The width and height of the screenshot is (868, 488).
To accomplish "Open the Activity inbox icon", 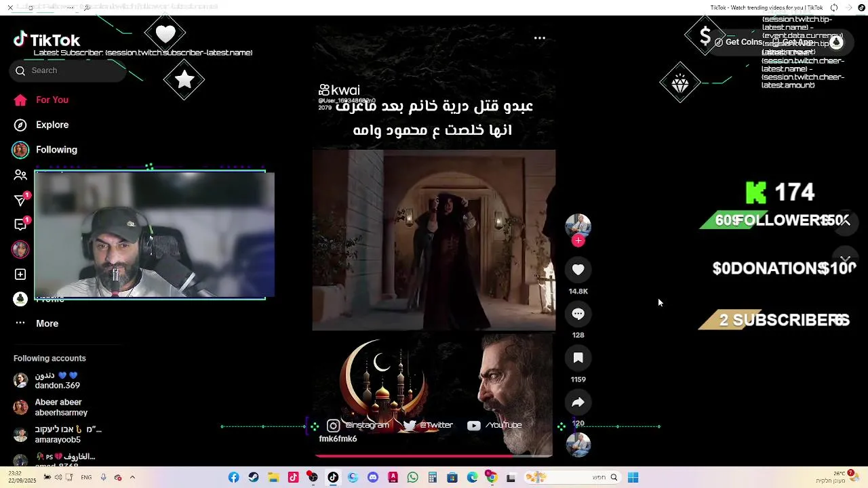I will (20, 224).
